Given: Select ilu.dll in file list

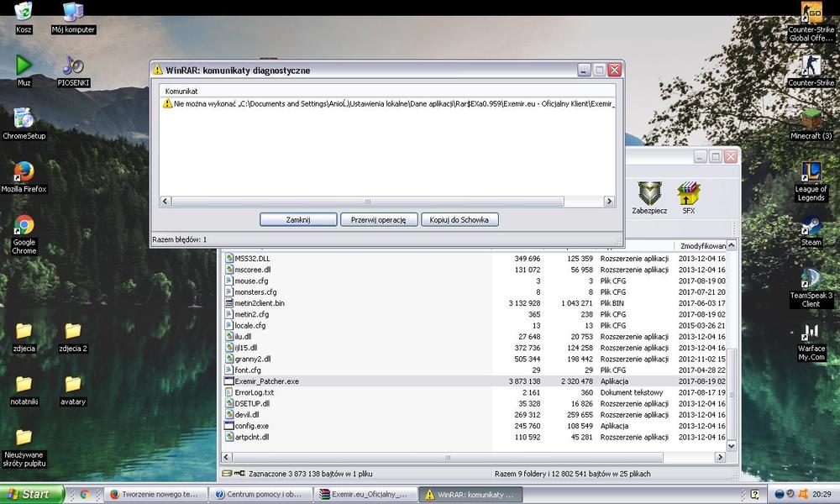Looking at the screenshot, I should (x=475, y=337).
